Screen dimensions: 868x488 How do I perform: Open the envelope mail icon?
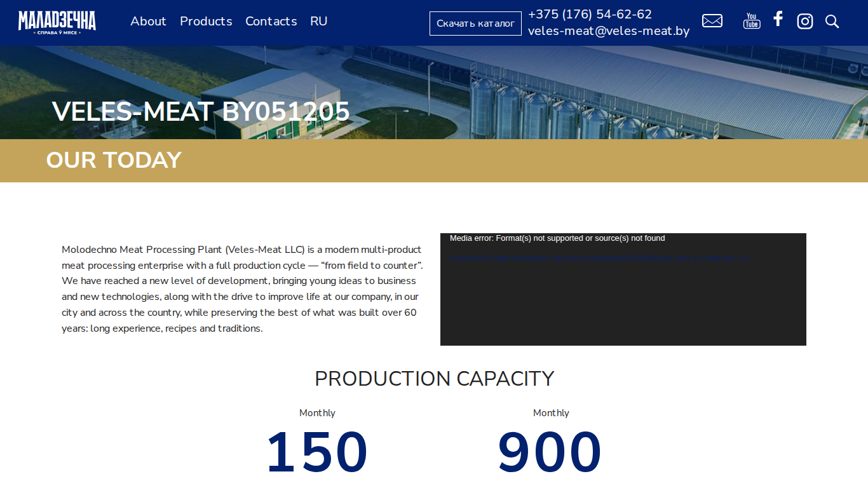(x=712, y=21)
